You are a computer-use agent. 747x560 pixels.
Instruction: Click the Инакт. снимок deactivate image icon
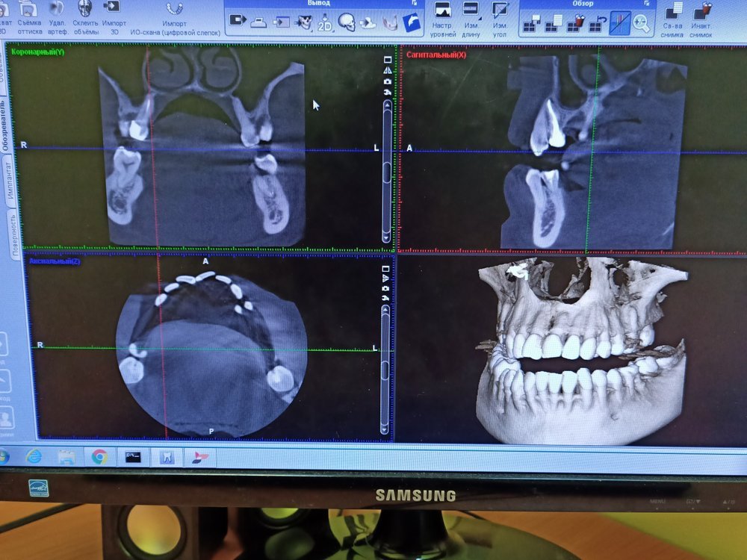701,20
